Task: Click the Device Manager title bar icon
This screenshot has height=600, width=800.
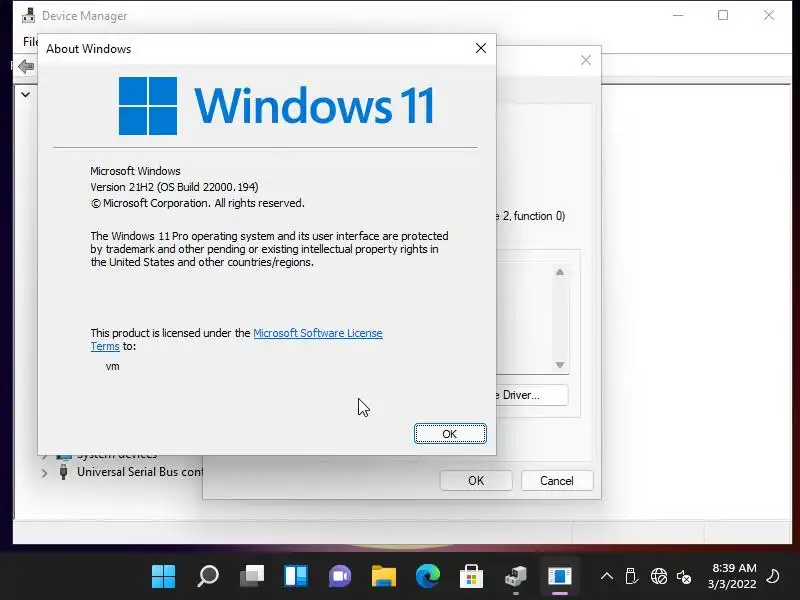Action: (x=29, y=15)
